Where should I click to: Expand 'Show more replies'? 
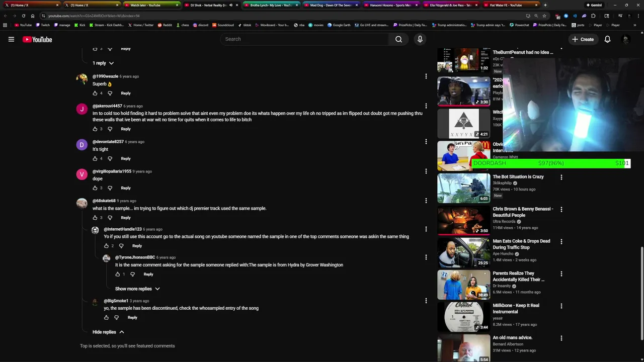click(137, 289)
